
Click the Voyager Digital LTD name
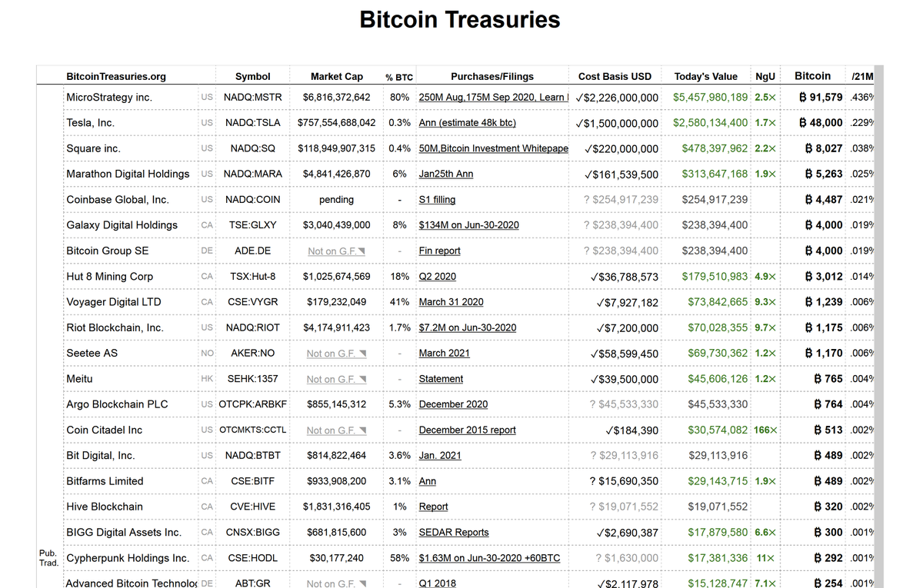pyautogui.click(x=114, y=302)
